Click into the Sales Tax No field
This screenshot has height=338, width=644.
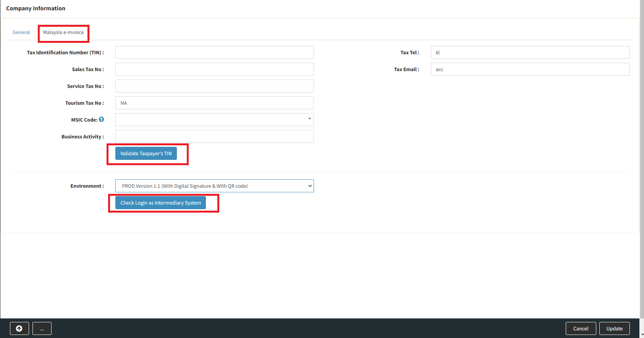[x=214, y=69]
